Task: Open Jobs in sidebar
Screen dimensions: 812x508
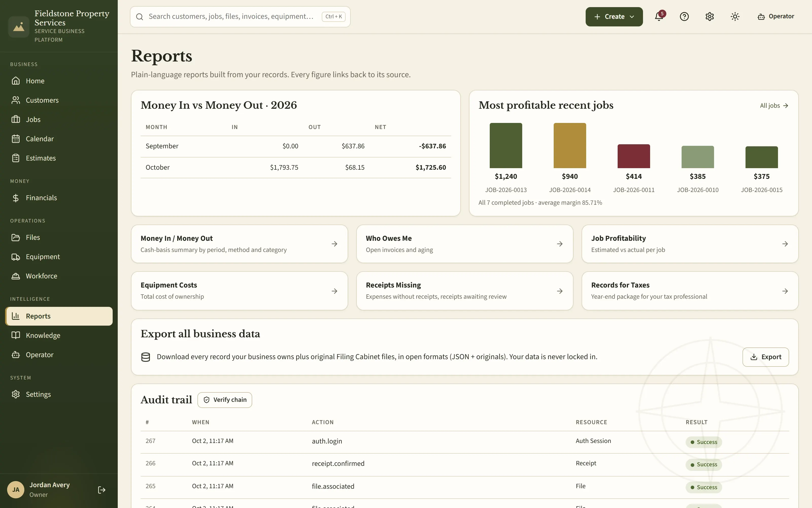Action: point(59,120)
